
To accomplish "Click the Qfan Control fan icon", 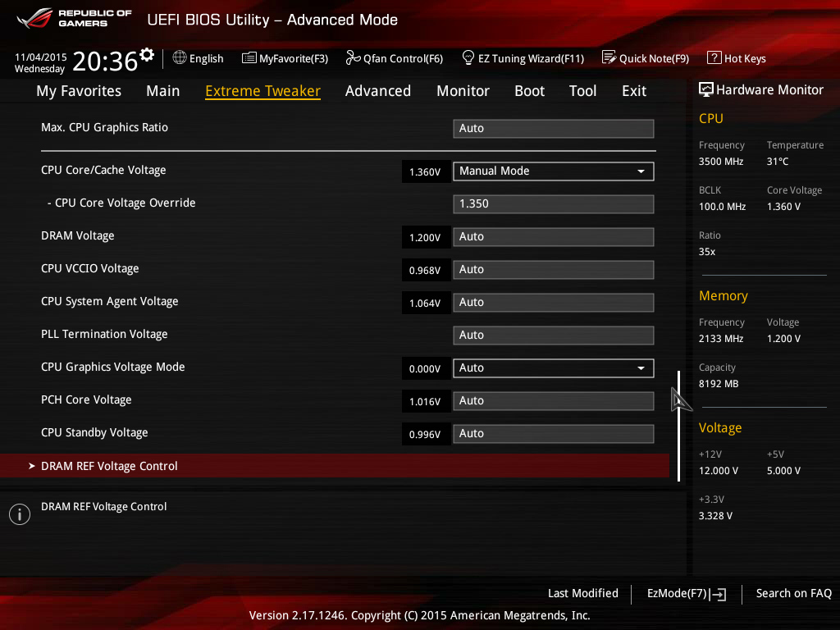I will [x=353, y=57].
